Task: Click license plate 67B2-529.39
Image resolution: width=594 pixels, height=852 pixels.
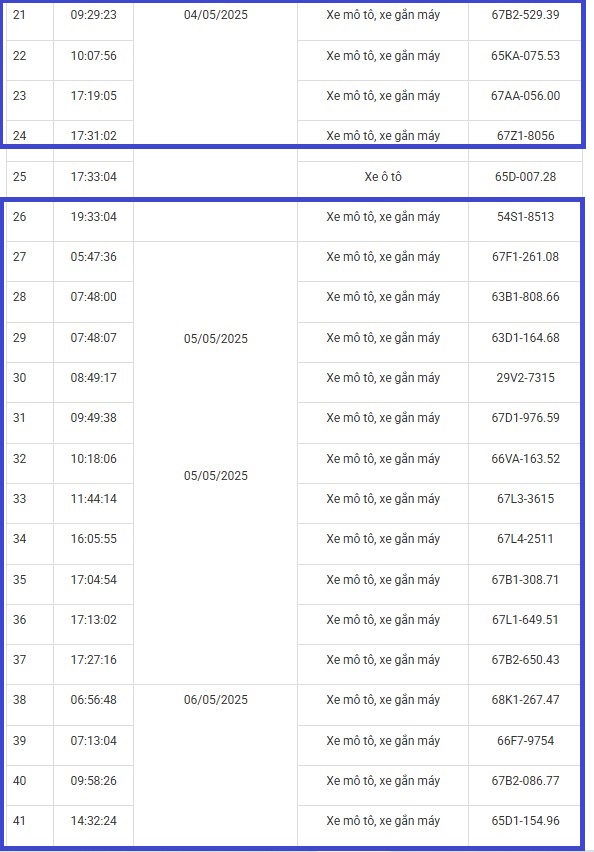Action: click(x=525, y=15)
